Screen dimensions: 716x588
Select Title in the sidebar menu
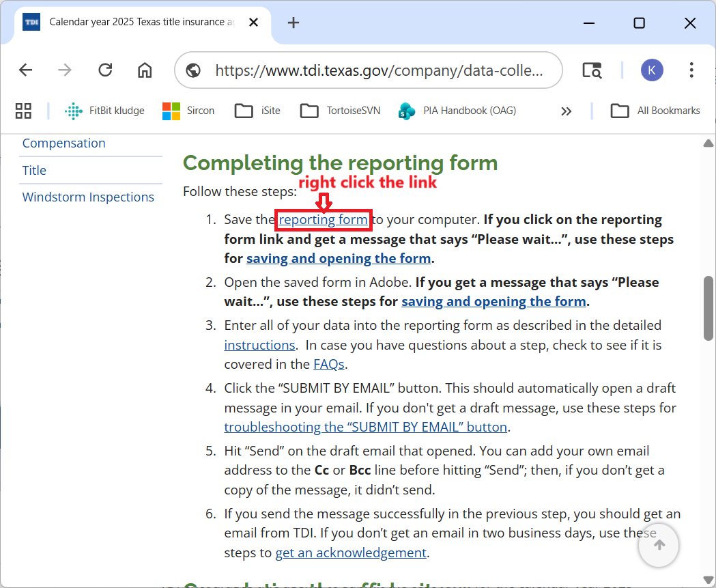(34, 171)
